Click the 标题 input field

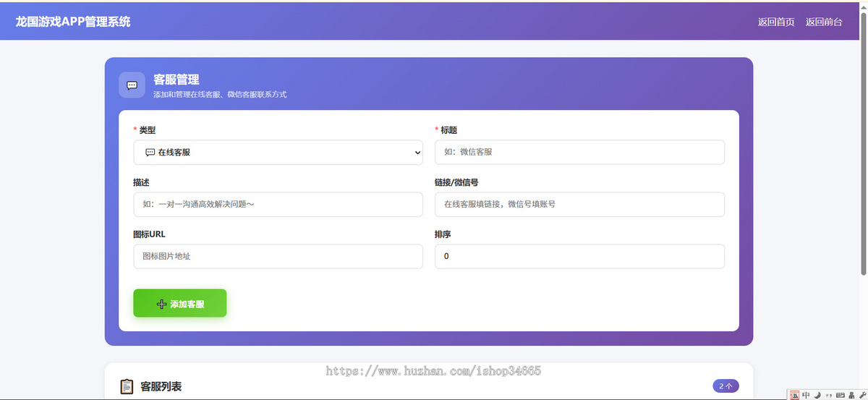(x=579, y=153)
